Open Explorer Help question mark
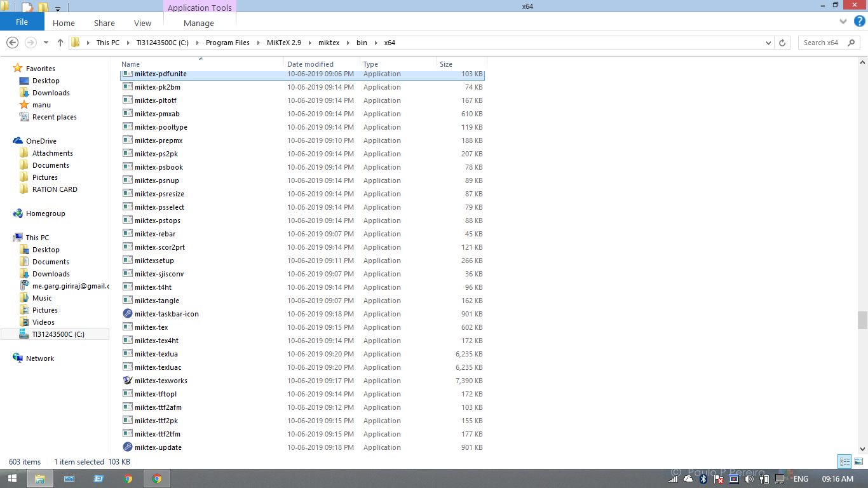Image resolution: width=868 pixels, height=488 pixels. 860,21
